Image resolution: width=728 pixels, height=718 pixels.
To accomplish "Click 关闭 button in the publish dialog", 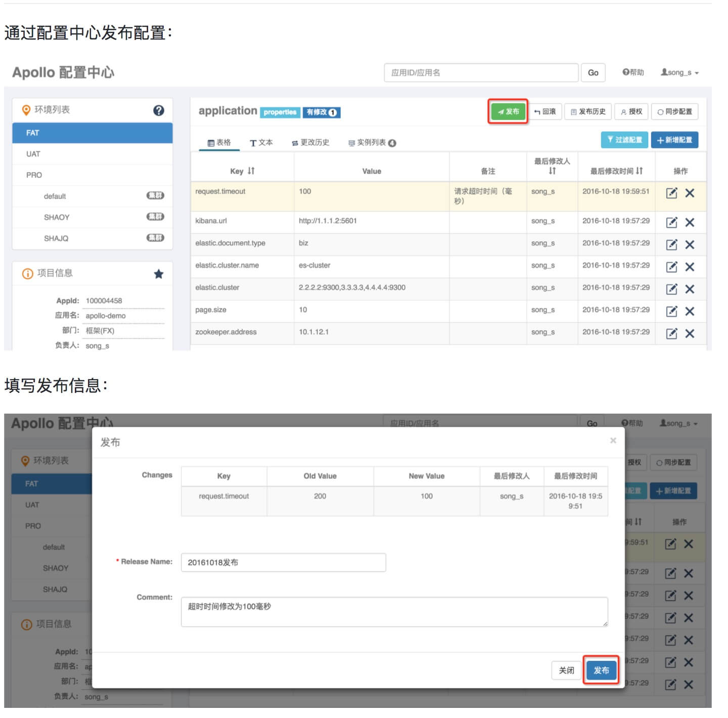I will pyautogui.click(x=566, y=670).
